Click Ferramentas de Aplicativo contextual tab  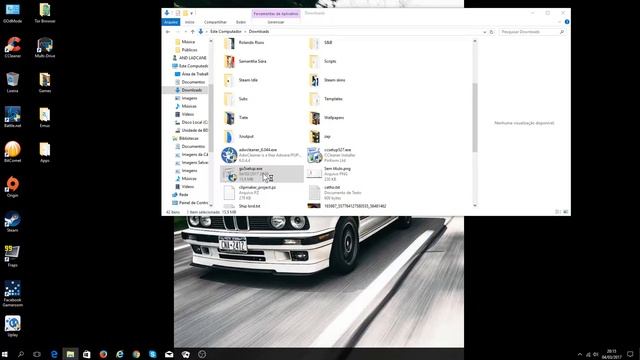[276, 13]
